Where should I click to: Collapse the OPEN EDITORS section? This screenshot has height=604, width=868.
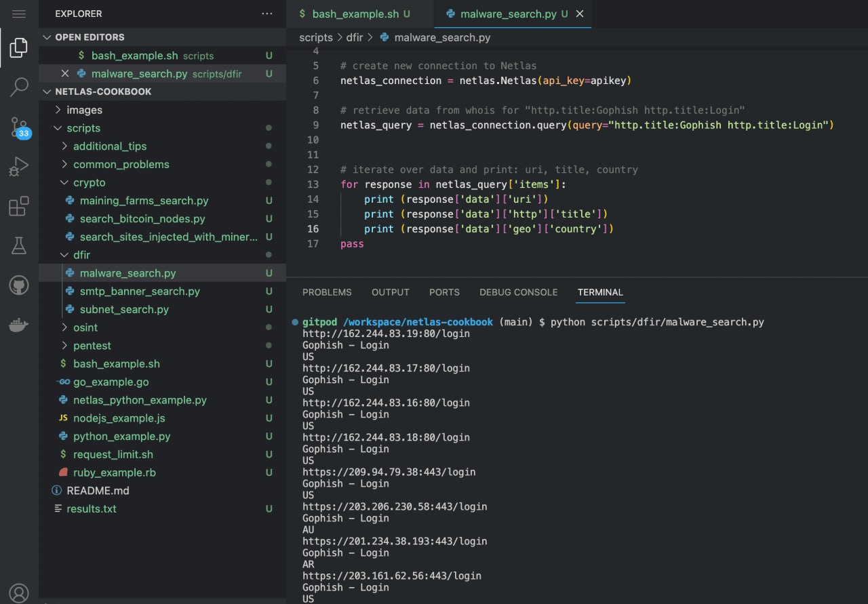[x=162, y=37]
